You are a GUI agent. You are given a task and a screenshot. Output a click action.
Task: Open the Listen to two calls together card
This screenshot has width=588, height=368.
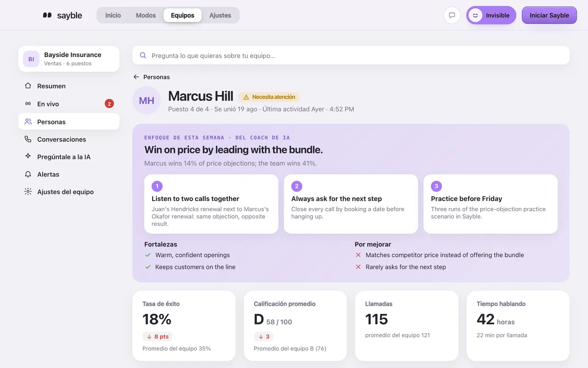point(211,204)
